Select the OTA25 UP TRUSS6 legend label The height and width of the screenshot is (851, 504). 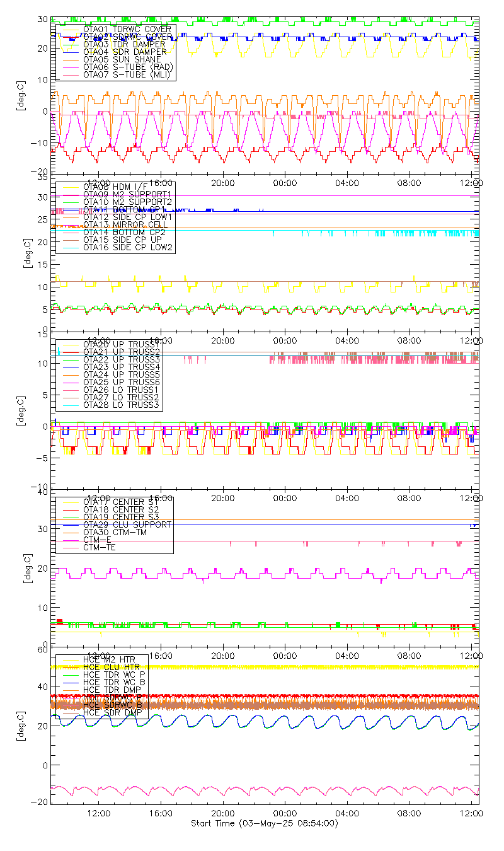122,382
